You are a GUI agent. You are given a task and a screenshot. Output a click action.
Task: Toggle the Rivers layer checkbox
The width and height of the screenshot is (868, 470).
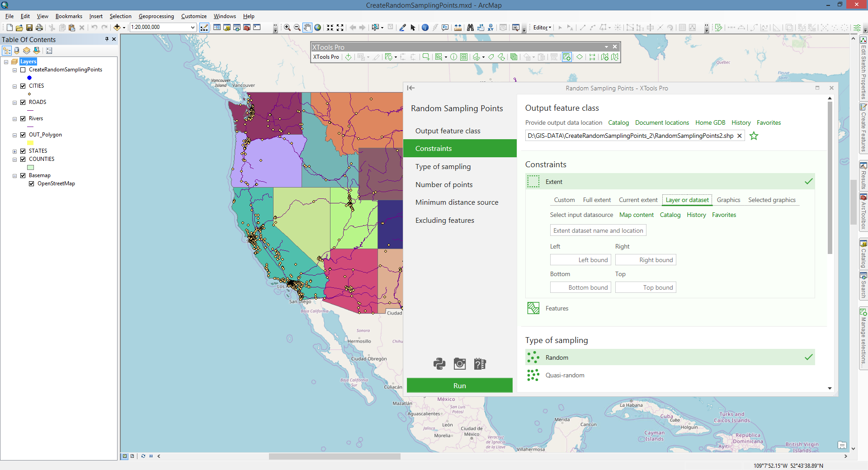click(x=23, y=119)
